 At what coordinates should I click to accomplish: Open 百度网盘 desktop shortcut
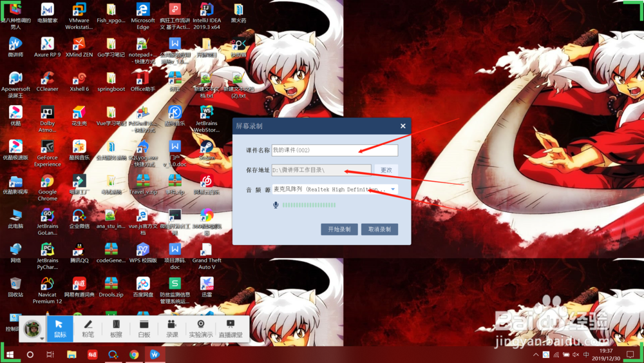click(143, 287)
